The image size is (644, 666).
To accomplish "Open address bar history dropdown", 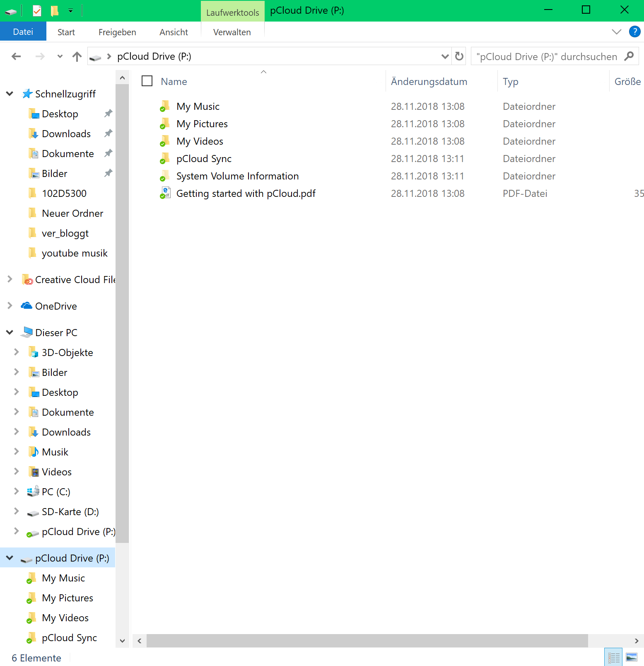I will pyautogui.click(x=445, y=56).
